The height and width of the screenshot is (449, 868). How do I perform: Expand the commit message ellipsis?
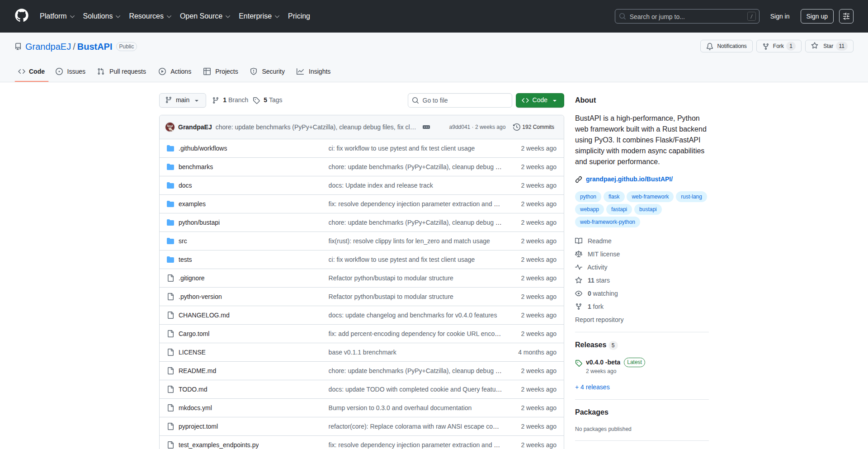coord(426,127)
